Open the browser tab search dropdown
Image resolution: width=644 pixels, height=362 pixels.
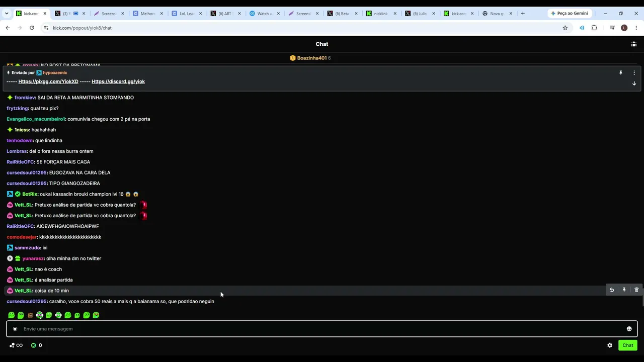7,14
